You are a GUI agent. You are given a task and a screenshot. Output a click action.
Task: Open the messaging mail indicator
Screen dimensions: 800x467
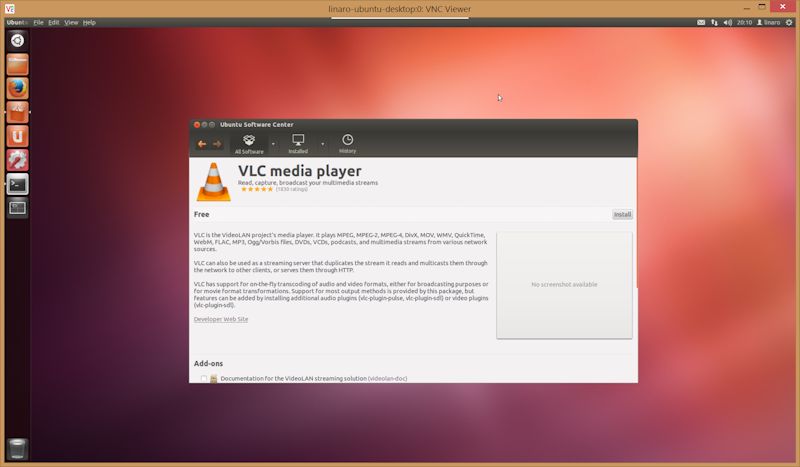click(701, 22)
